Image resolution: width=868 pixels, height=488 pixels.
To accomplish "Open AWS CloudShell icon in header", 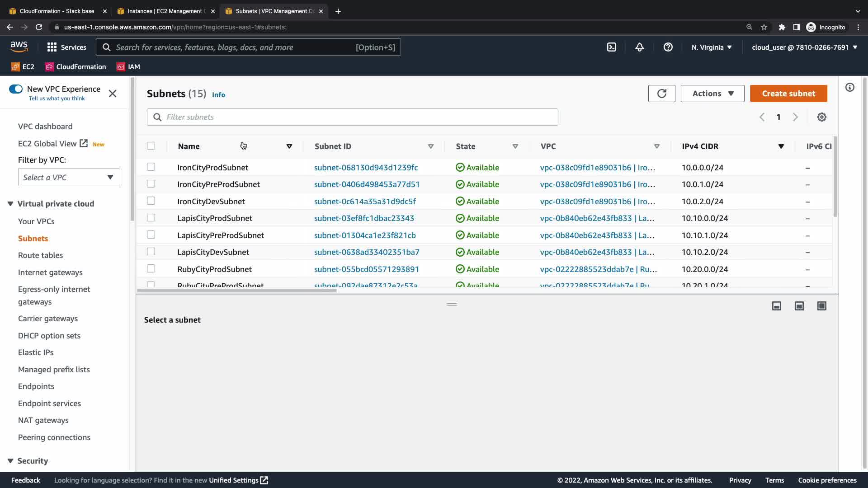I will point(611,47).
